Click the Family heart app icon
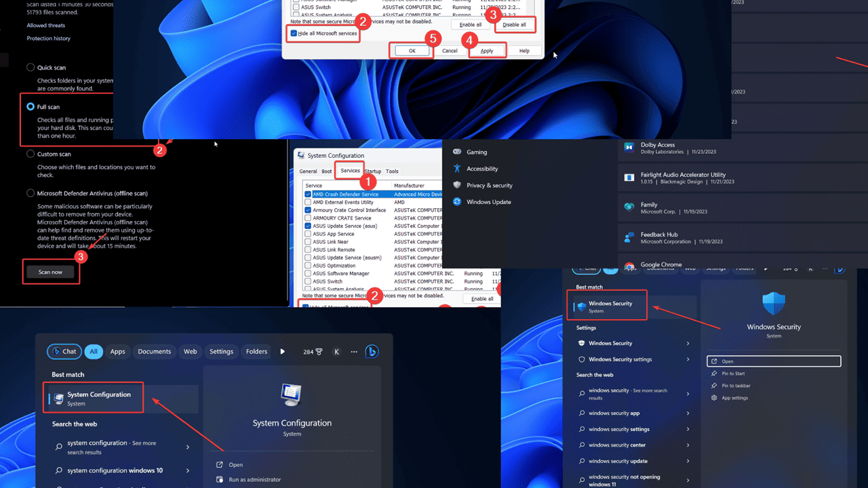The image size is (868, 488). coord(629,207)
